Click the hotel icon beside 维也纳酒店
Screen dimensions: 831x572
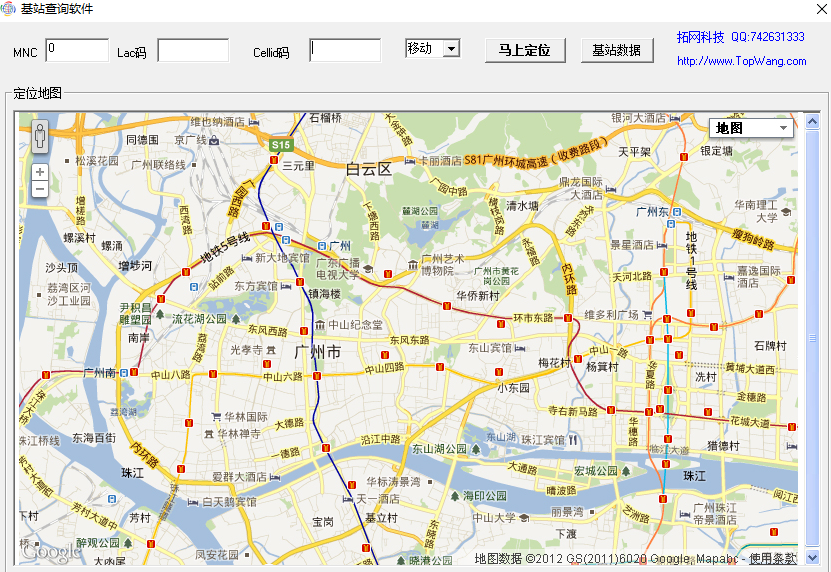pyautogui.click(x=254, y=121)
